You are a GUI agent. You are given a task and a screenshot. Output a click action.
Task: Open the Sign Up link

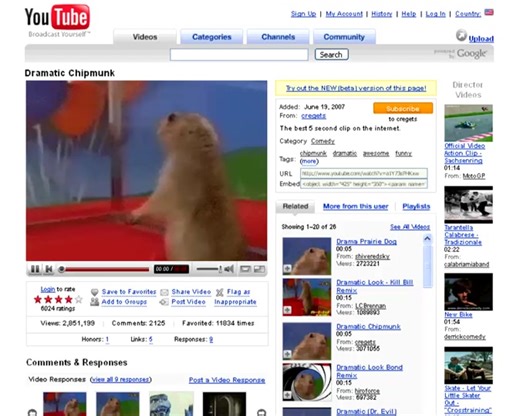click(x=303, y=14)
